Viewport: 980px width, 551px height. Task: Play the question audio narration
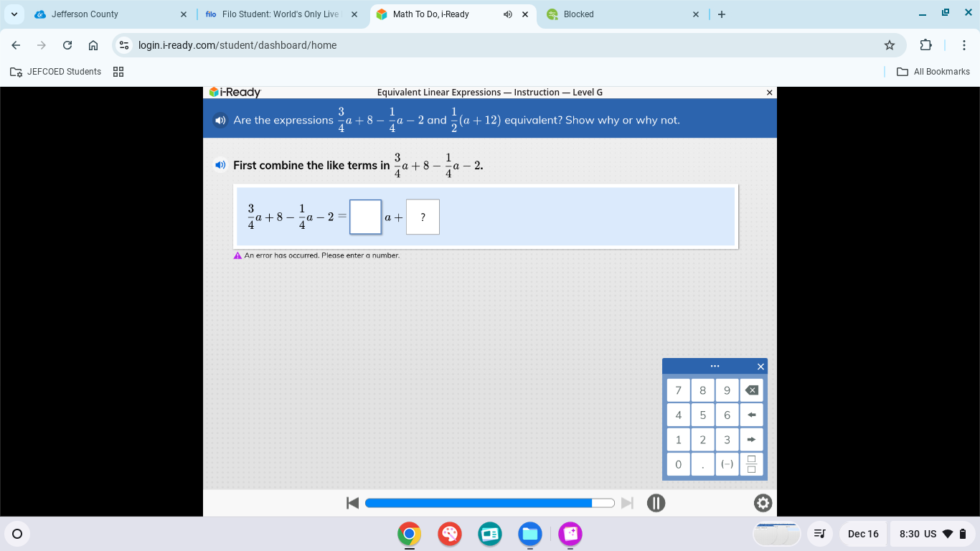(x=220, y=120)
